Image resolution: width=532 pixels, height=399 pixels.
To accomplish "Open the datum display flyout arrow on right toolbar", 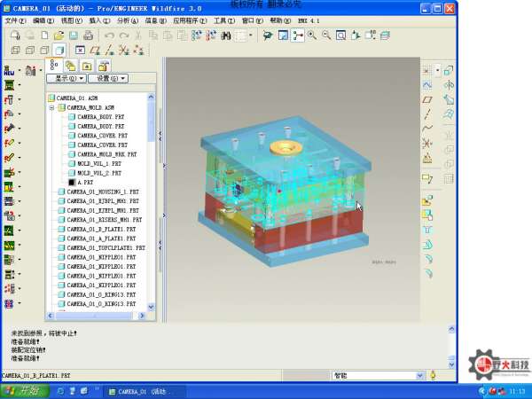I will pyautogui.click(x=438, y=71).
